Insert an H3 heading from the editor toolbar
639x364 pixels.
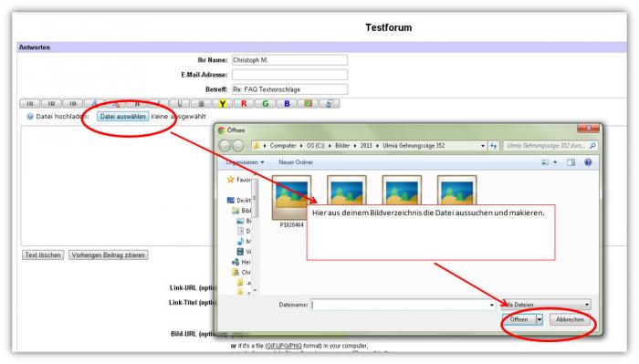[x=72, y=103]
